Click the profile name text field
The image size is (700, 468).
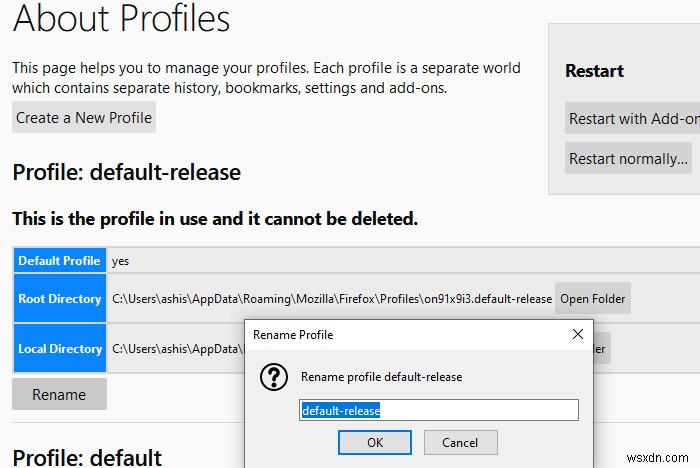coord(438,410)
